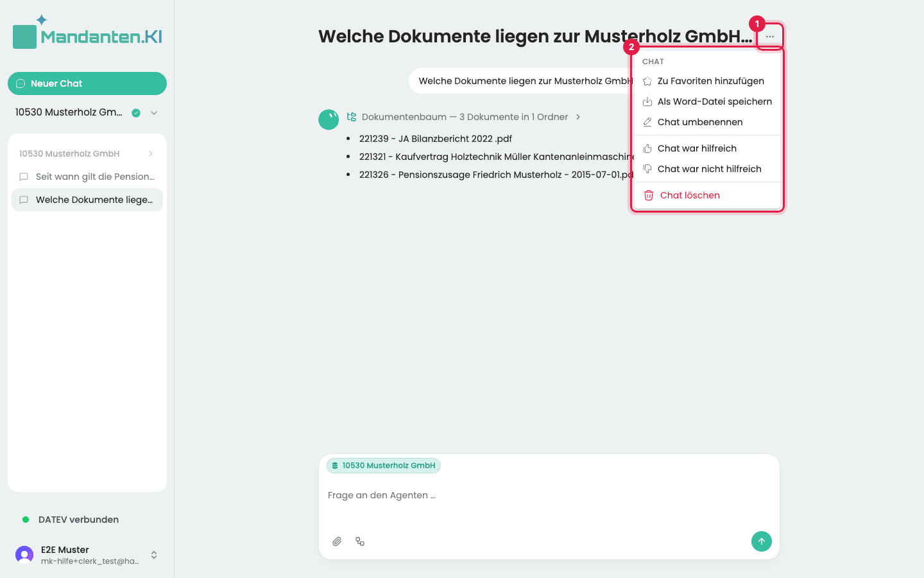Click the star icon for favorites
Screen dimensions: 924x578
647,82
